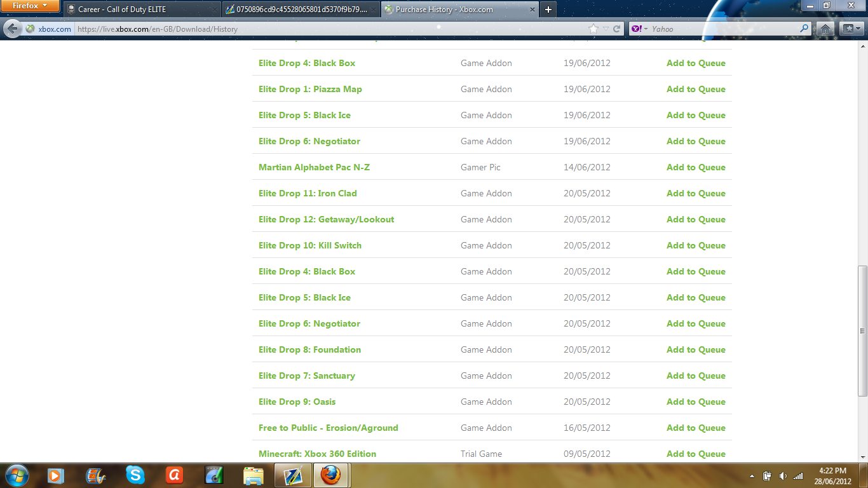Screen dimensions: 868x488
Task: Add Elite Drop 12: Getaway/Lookout to queue
Action: (x=696, y=219)
